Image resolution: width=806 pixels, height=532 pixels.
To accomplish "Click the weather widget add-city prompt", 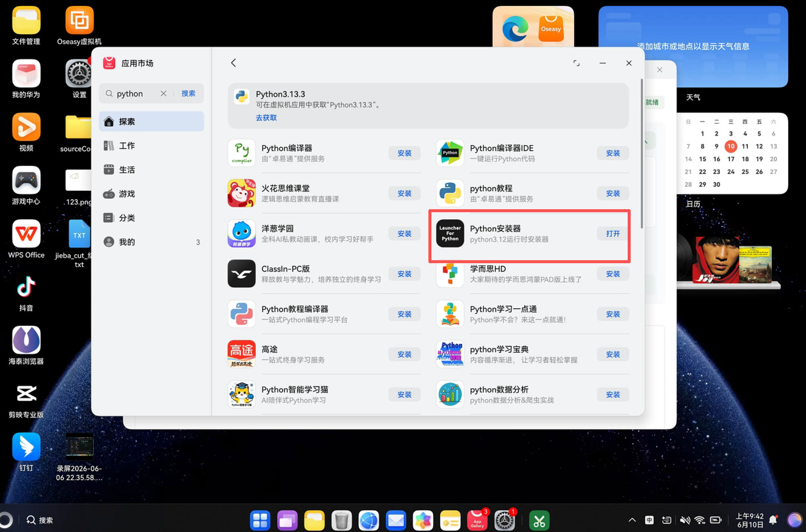I will 693,46.
